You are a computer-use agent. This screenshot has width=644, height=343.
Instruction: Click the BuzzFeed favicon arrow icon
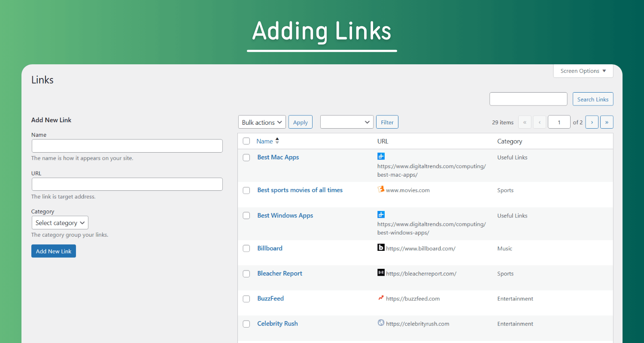pyautogui.click(x=381, y=298)
